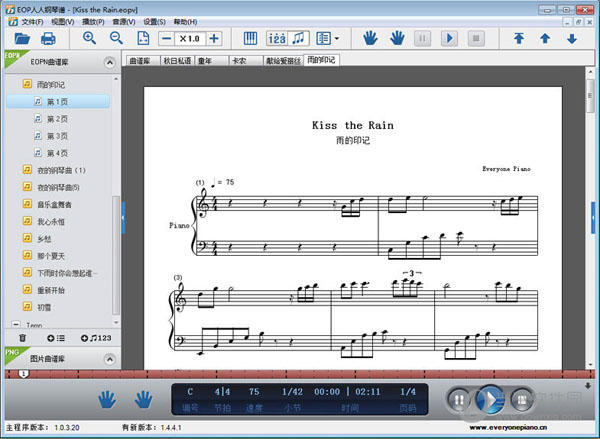Jump to first page with top arrow

click(519, 38)
